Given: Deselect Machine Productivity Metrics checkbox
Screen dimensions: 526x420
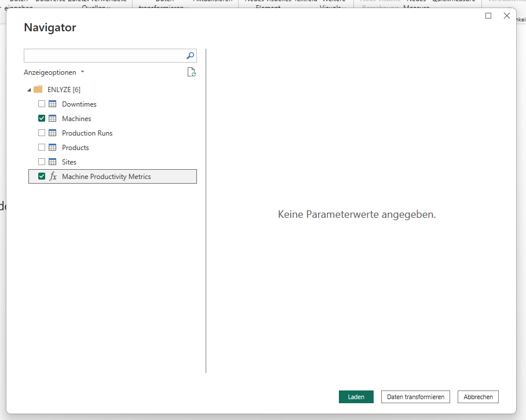Looking at the screenshot, I should (42, 177).
